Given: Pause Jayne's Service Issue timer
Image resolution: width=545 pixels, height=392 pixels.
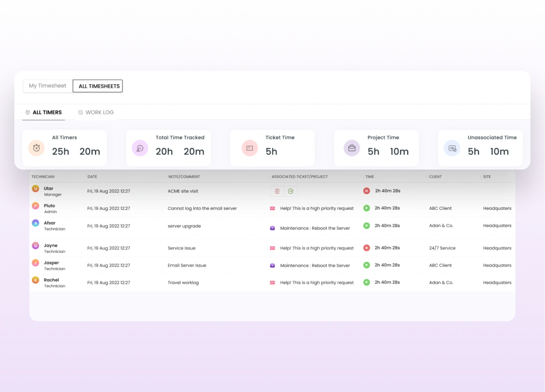Looking at the screenshot, I should 367,248.
